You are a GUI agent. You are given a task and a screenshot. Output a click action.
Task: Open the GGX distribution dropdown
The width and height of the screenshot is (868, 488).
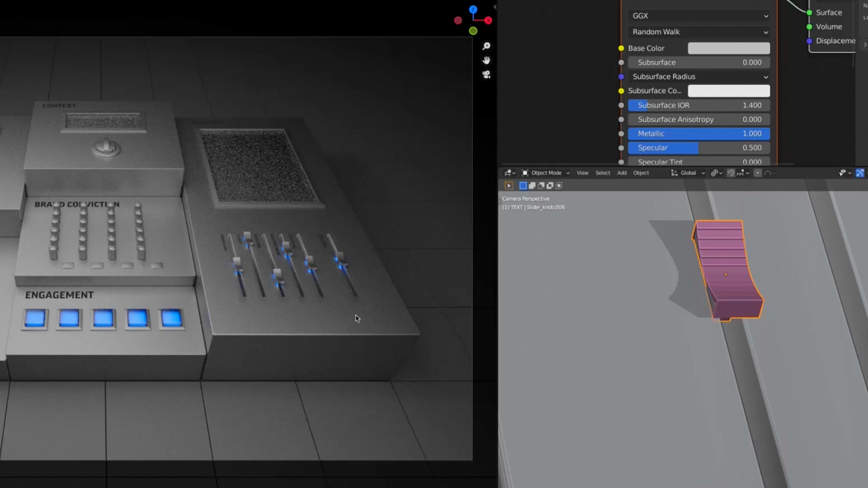pyautogui.click(x=699, y=16)
